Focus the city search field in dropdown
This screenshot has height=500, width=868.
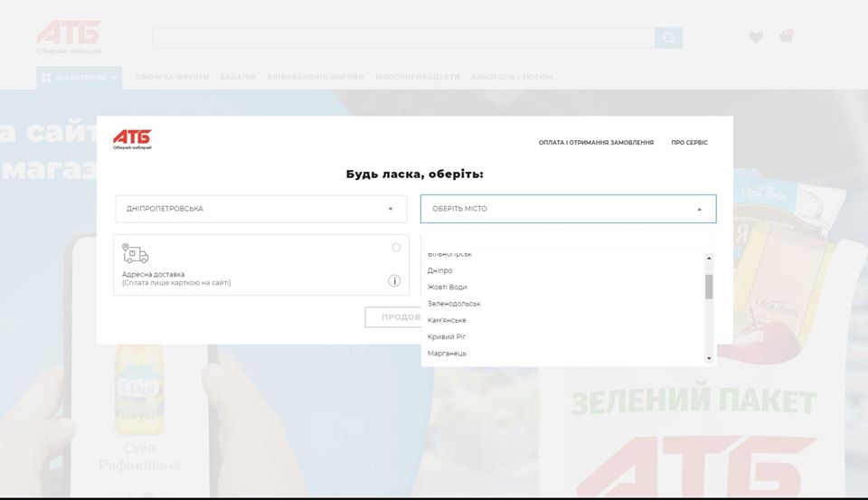click(x=568, y=241)
